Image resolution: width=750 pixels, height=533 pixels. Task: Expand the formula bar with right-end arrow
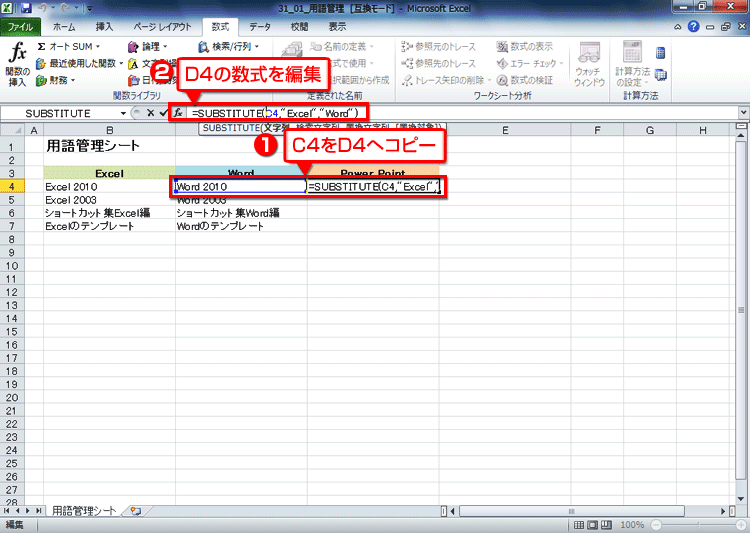tap(744, 113)
